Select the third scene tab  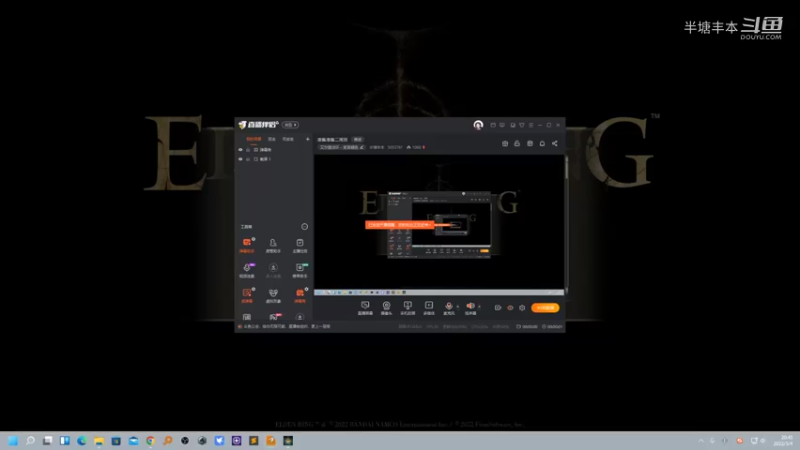pyautogui.click(x=288, y=139)
